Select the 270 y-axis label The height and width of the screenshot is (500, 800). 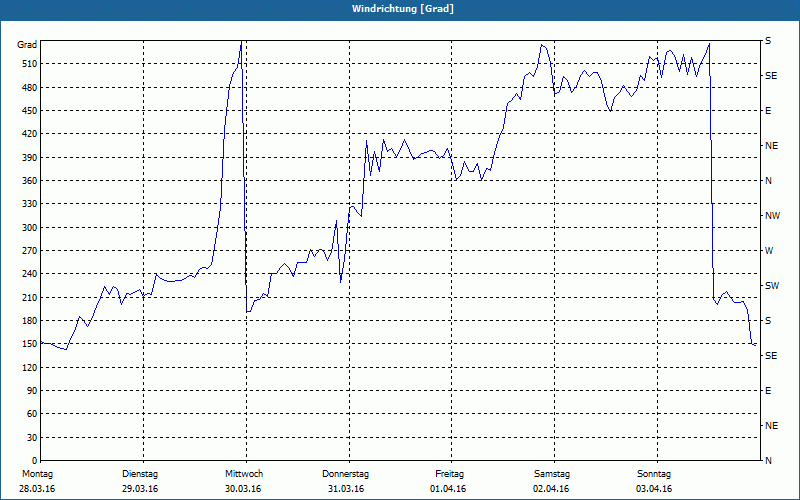point(30,251)
